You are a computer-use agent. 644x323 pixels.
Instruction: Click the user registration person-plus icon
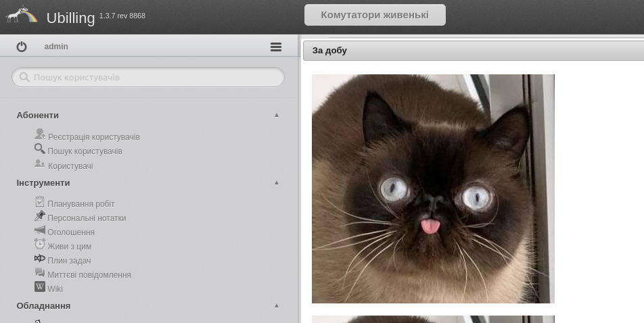tap(40, 134)
